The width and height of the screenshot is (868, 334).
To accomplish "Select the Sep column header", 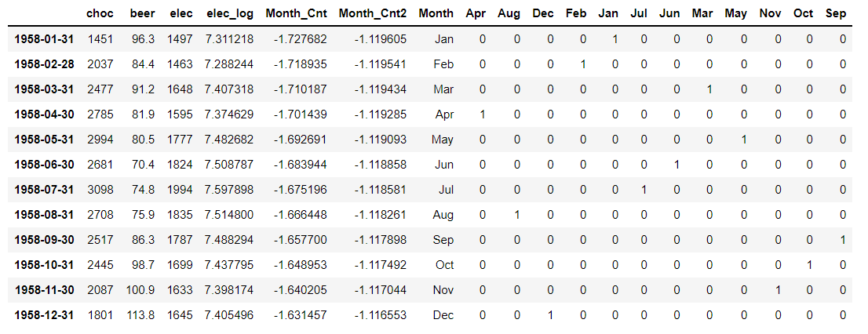I will 836,14.
